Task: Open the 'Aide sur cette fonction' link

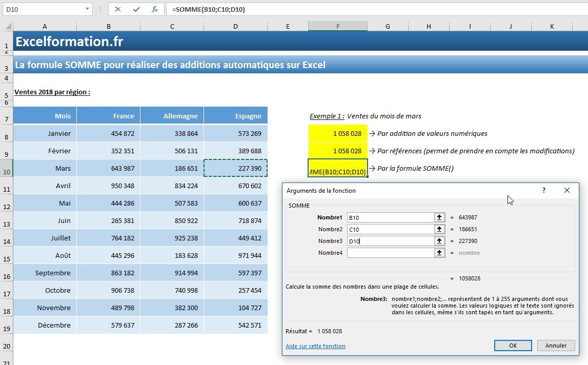Action: pyautogui.click(x=315, y=346)
